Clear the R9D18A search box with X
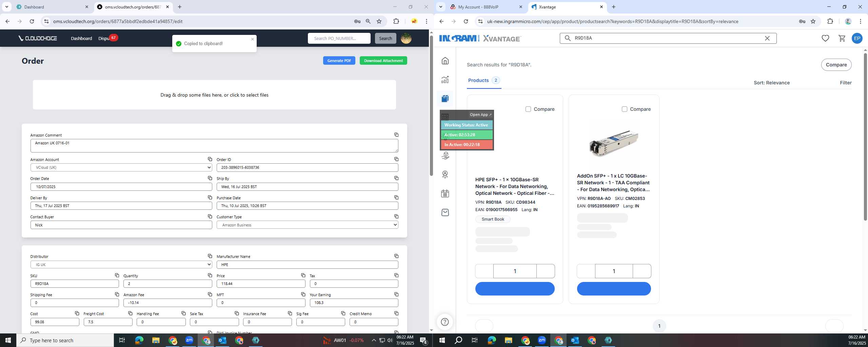868x347 pixels. point(767,38)
